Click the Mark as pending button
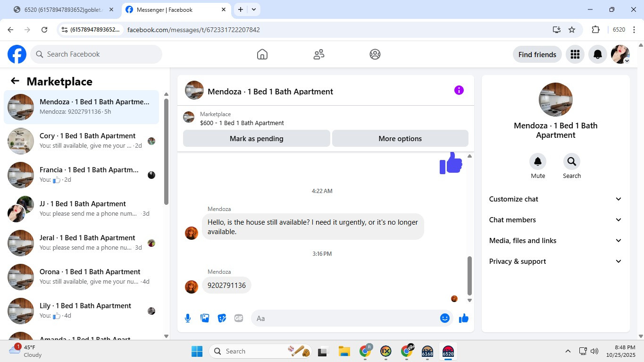 (x=257, y=139)
